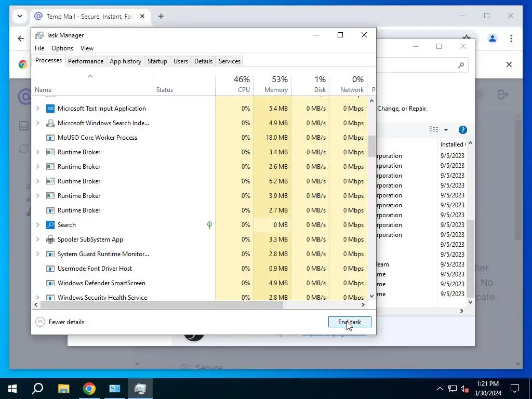Click the Spooler SubSystem App printer icon
532x399 pixels.
[50, 240]
